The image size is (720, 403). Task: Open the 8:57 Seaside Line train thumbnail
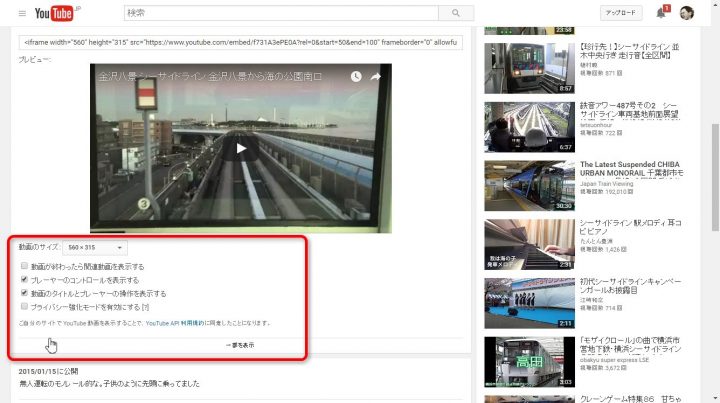pyautogui.click(x=529, y=68)
